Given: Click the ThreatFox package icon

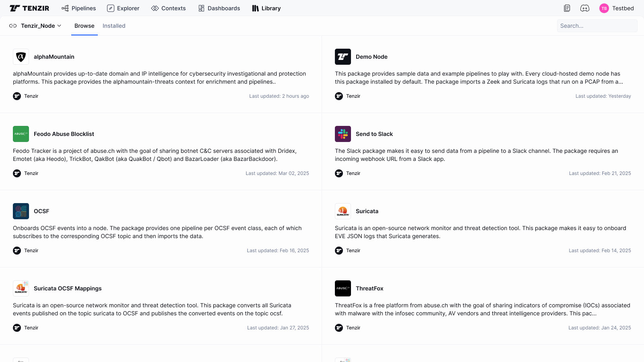Looking at the screenshot, I should [343, 288].
